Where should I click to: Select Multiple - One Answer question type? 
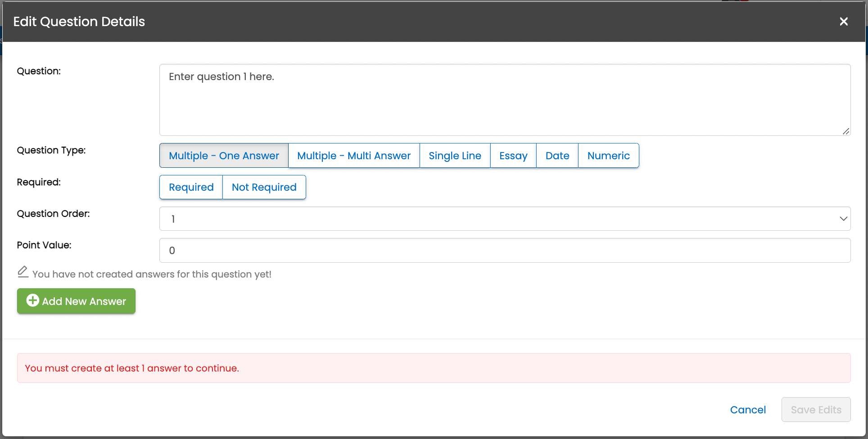[x=224, y=156]
